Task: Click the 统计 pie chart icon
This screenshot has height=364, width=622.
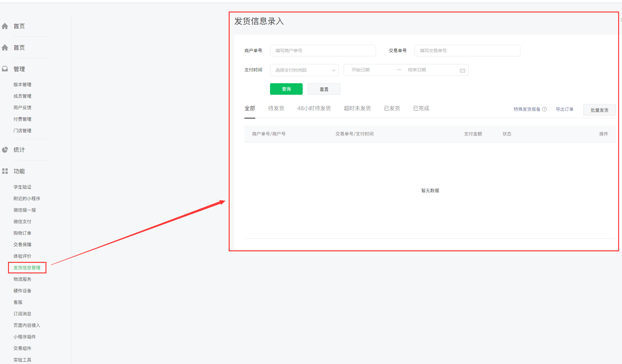Action: [5, 150]
